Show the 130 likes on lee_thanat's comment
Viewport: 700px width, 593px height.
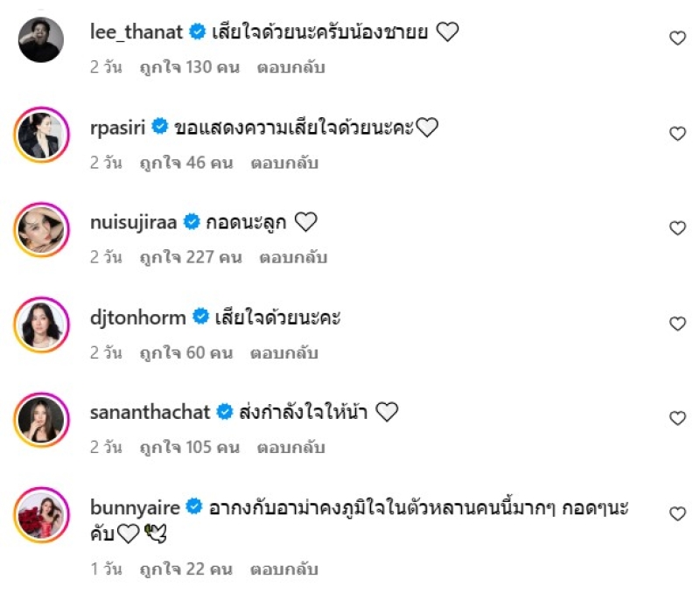(189, 67)
